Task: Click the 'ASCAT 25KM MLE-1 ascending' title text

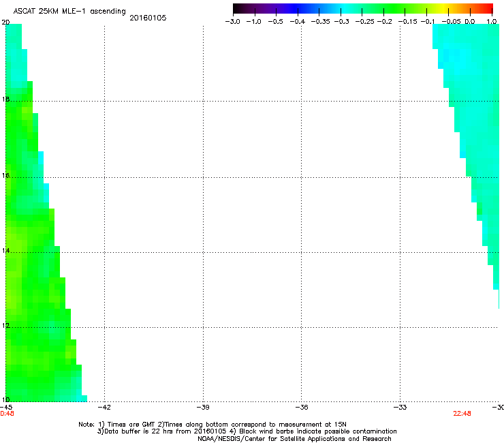Action: pos(69,12)
